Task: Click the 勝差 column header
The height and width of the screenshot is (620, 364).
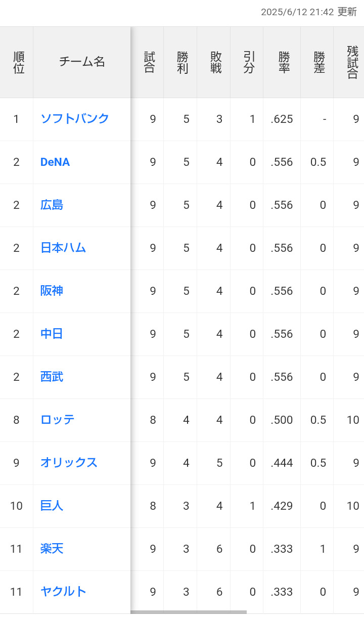Action: pos(319,63)
